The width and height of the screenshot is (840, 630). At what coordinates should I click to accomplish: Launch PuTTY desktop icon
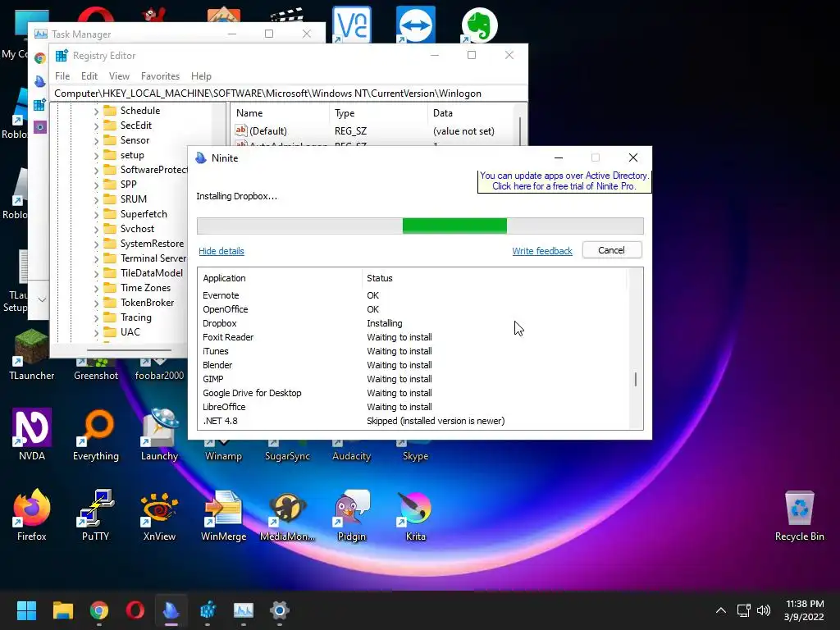tap(95, 514)
